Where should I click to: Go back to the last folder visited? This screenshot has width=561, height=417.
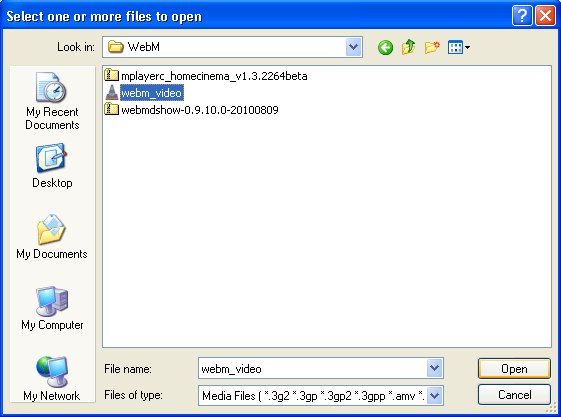coord(385,47)
